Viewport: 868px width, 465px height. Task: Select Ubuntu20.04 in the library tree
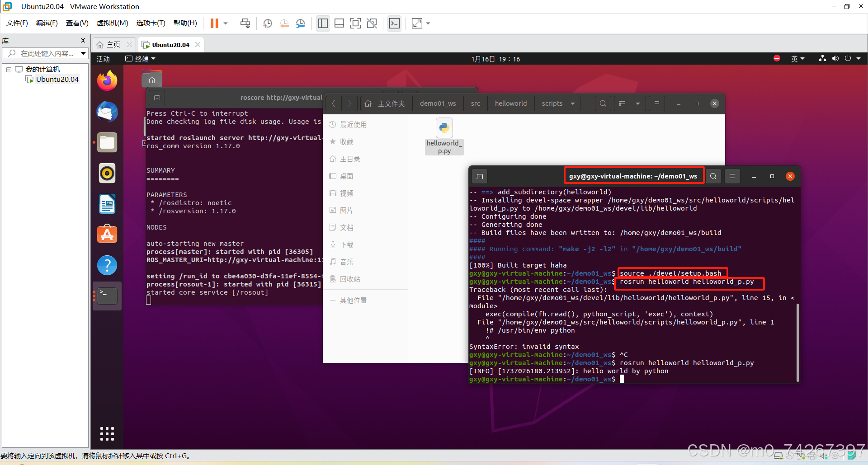pos(57,79)
